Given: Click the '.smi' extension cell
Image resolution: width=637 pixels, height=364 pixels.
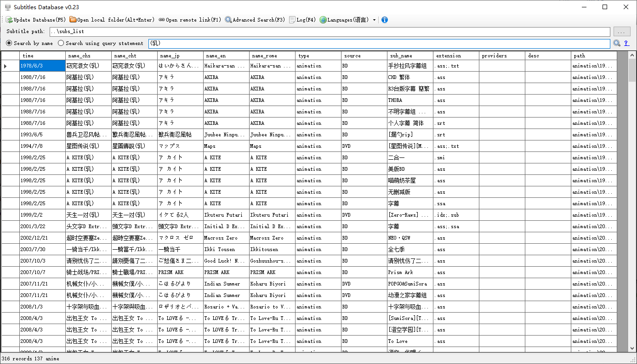Looking at the screenshot, I should click(456, 157).
